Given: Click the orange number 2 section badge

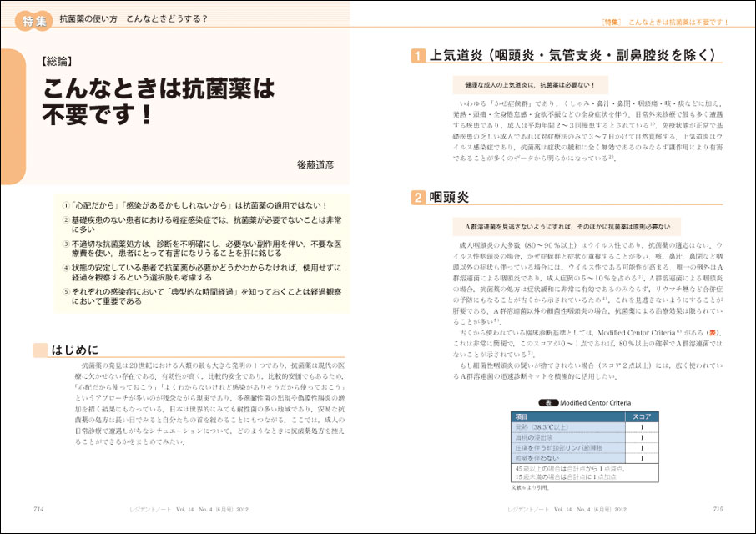Looking at the screenshot, I should pos(417,198).
